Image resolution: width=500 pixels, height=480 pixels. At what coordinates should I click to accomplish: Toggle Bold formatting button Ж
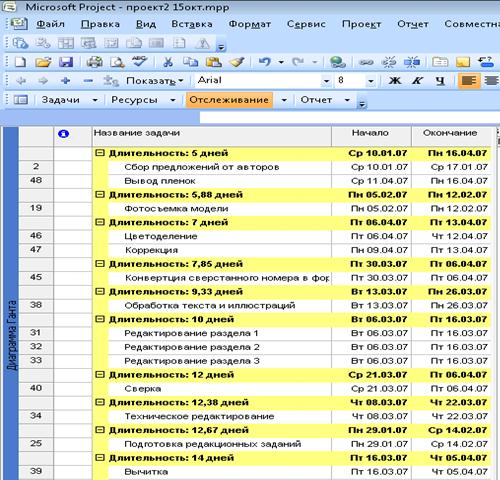coord(395,81)
